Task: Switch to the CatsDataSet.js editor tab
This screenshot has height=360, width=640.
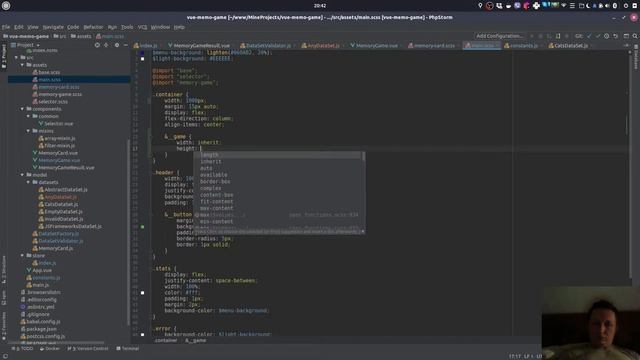Action: [568, 45]
